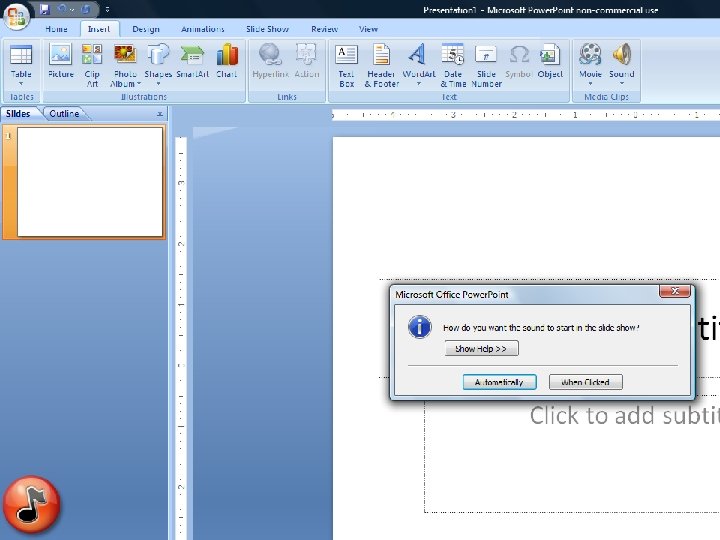Save using the quick access toolbar icon
Viewport: 720px width, 540px height.
(45, 9)
